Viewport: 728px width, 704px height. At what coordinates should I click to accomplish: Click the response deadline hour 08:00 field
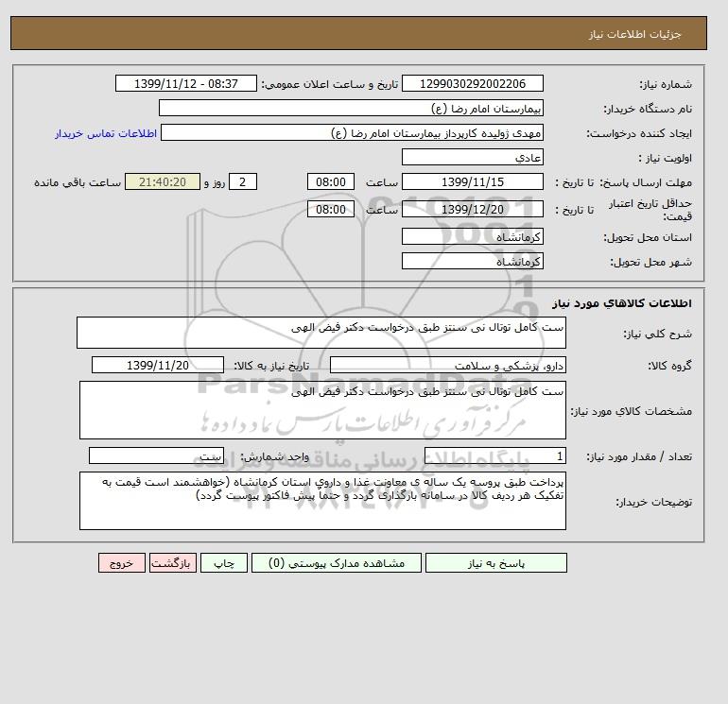pos(331,182)
